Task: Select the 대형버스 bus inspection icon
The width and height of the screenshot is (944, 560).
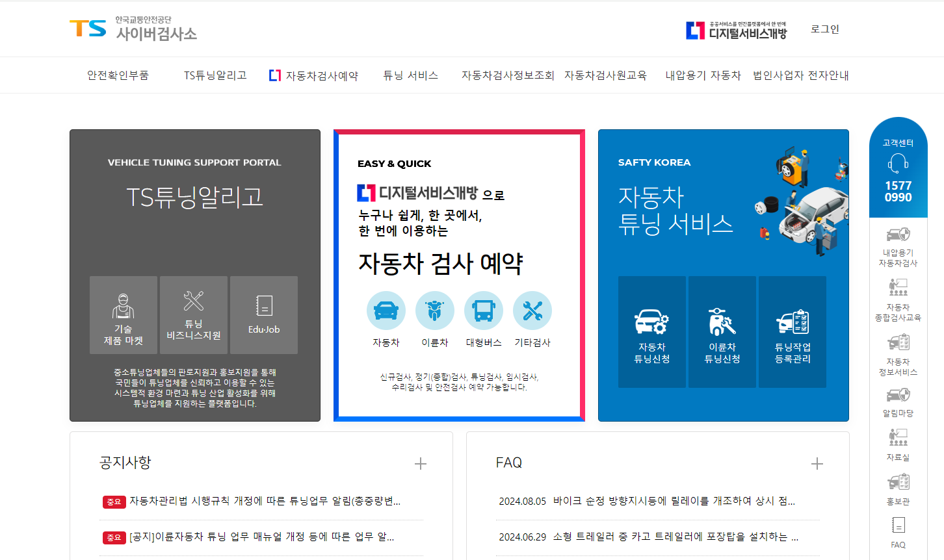Action: (x=484, y=311)
